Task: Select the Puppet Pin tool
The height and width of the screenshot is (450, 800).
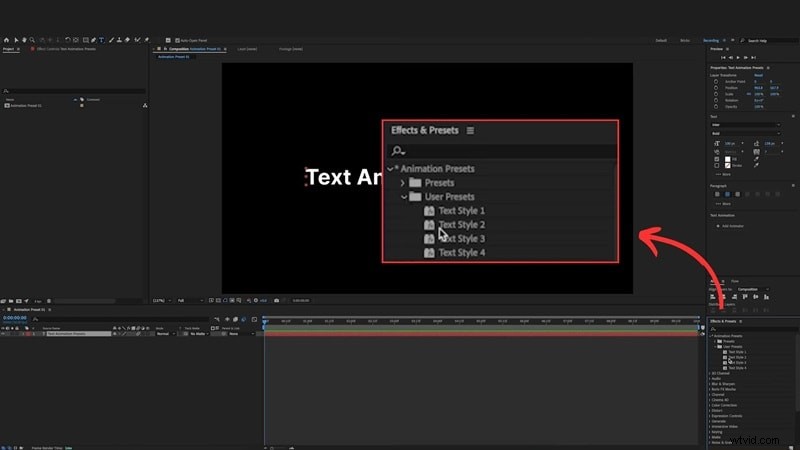Action: tap(147, 40)
